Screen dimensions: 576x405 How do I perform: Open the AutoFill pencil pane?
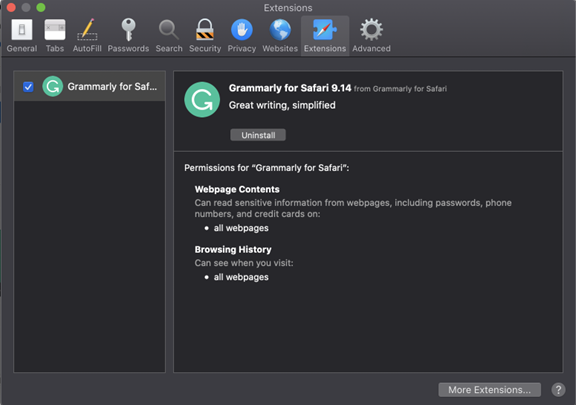click(87, 36)
